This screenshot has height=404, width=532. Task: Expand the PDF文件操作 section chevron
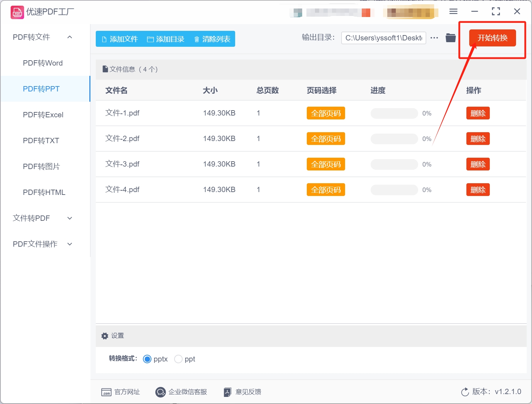[70, 244]
